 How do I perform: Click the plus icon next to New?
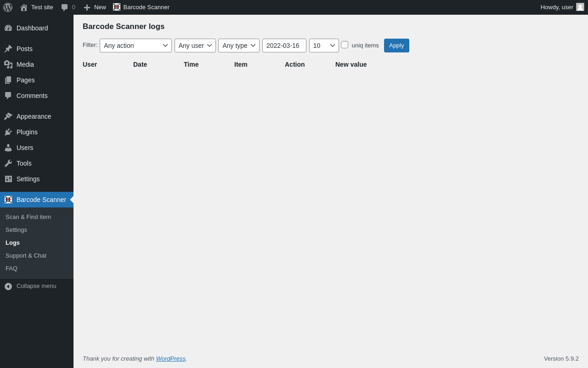pos(87,7)
